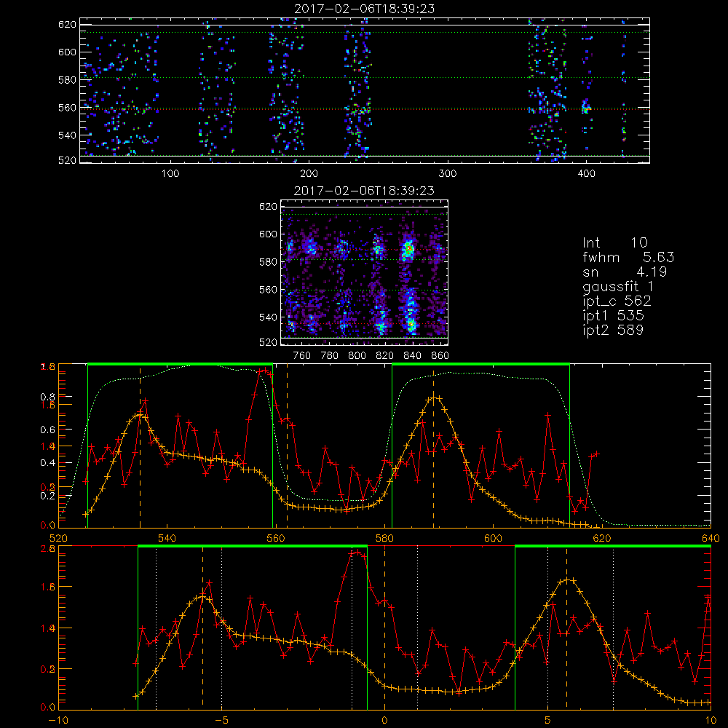Click the profile plot x-axis label 600
The image size is (728, 728).
[494, 539]
